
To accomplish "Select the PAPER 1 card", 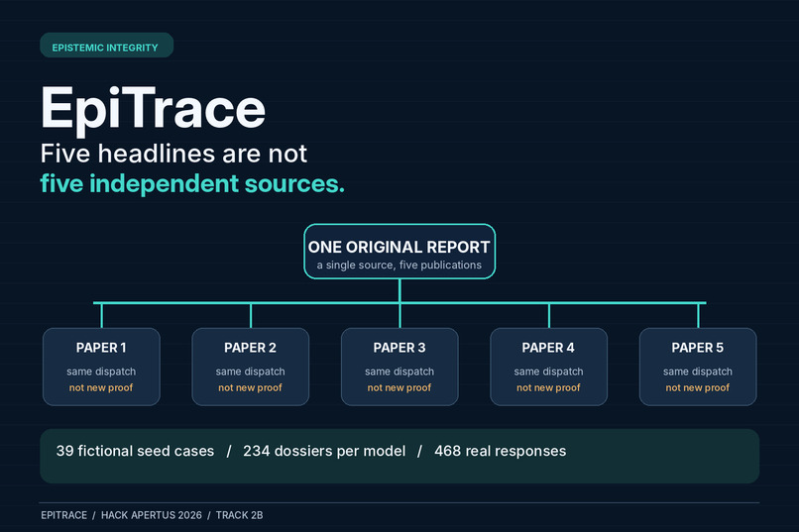I will click(x=101, y=367).
